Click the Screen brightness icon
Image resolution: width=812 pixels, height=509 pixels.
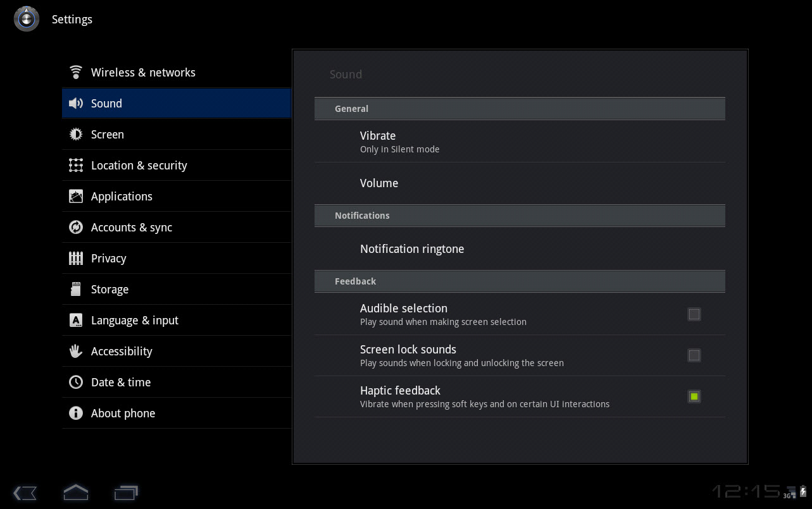click(x=76, y=134)
